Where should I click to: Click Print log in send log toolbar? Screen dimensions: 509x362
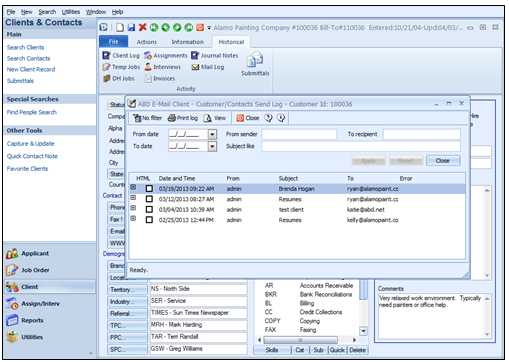click(x=183, y=118)
